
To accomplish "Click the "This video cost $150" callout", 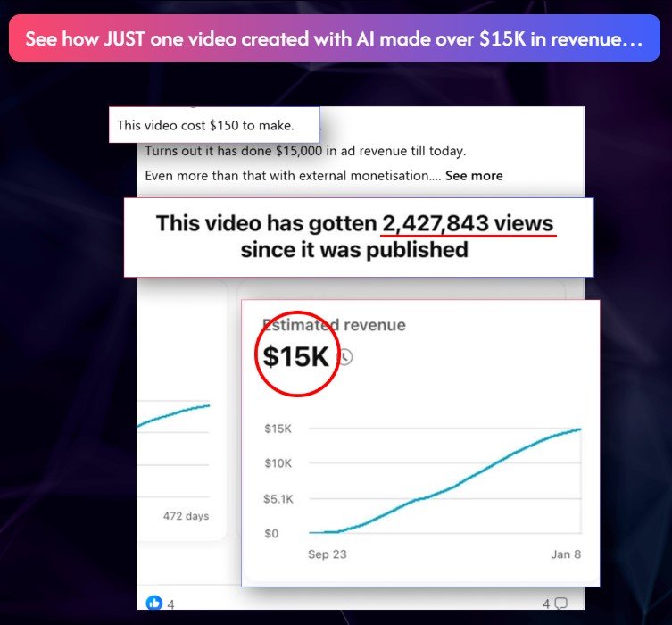I will click(206, 124).
